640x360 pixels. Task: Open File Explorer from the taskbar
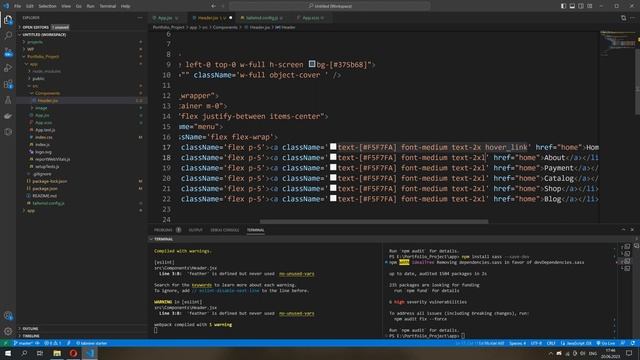[57, 353]
